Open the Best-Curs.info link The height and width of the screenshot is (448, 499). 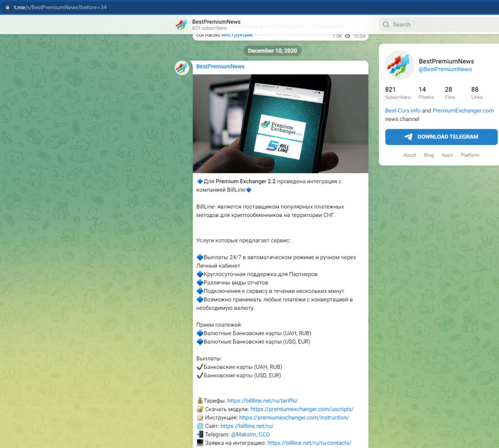(x=403, y=111)
